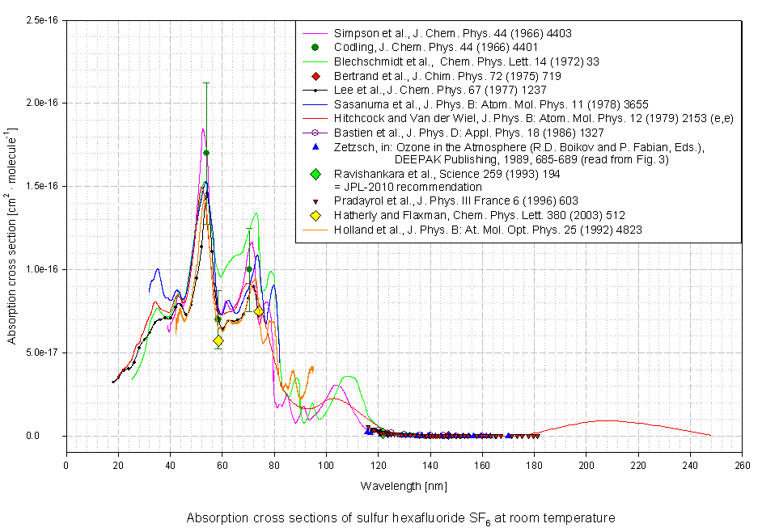The height and width of the screenshot is (532, 762).
Task: Click the large green diamond beside Ravishankara legend entry
Action: (x=315, y=174)
